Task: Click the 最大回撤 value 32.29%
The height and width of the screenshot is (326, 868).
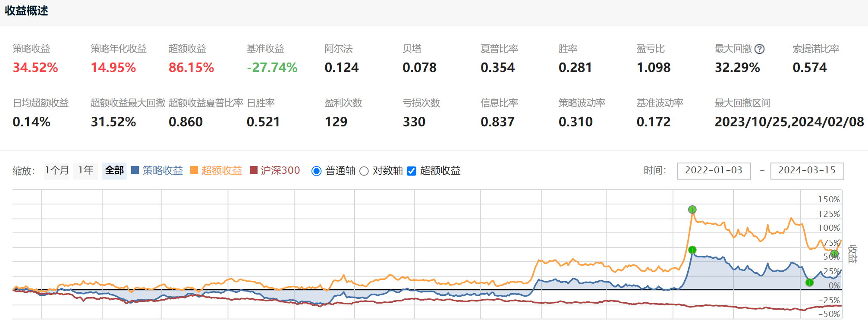Action: (738, 68)
